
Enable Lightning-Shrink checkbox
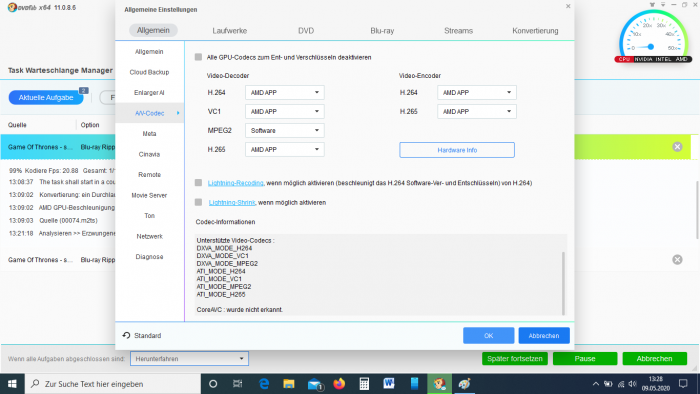[x=198, y=202]
